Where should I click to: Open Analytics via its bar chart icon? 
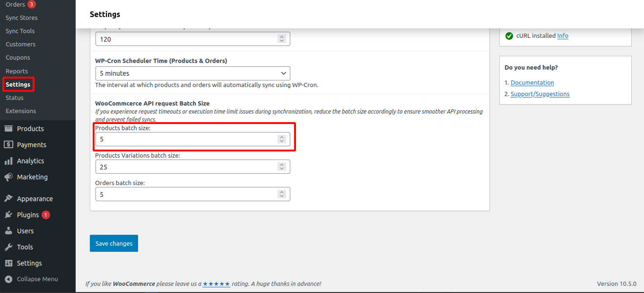coord(9,161)
